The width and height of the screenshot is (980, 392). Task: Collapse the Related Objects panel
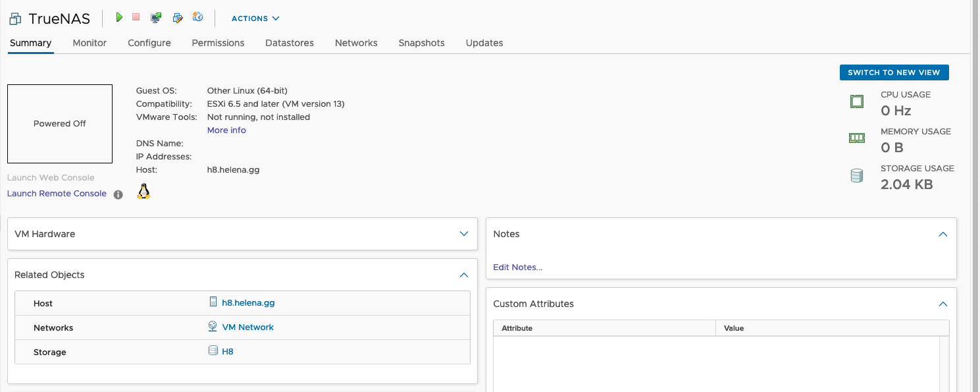point(464,275)
